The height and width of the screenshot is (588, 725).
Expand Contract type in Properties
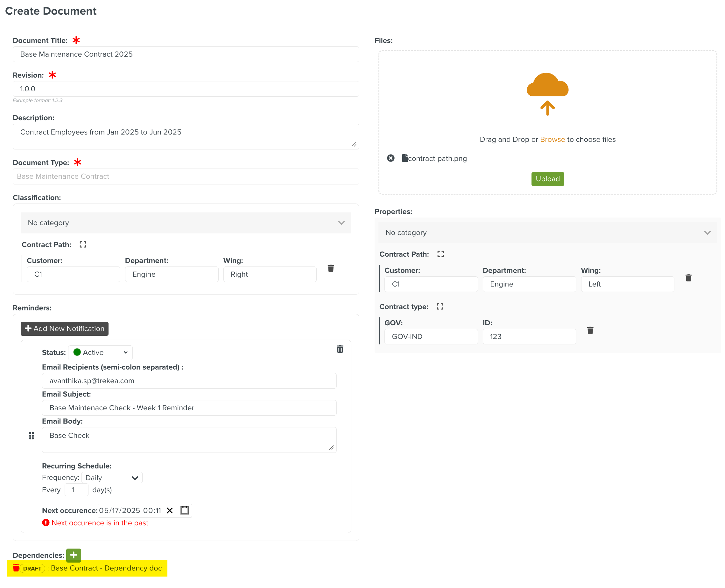(x=440, y=307)
